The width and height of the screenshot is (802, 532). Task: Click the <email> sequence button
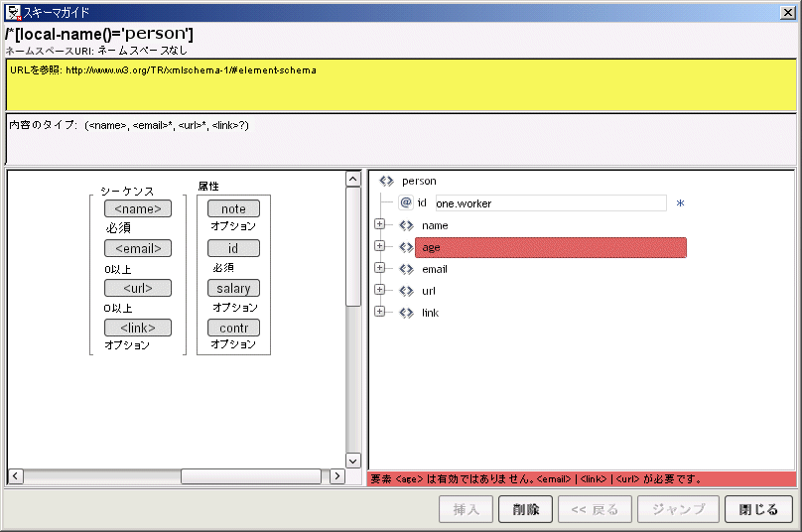point(138,248)
